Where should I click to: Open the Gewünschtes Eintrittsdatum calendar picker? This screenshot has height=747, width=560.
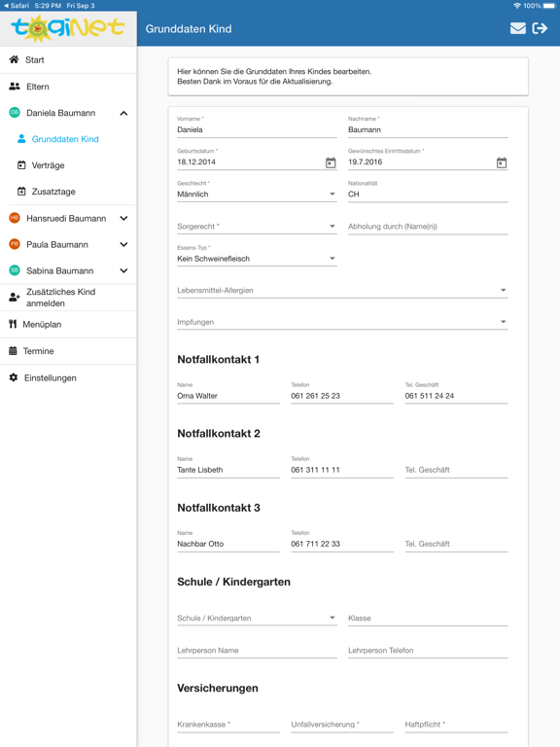pos(502,162)
